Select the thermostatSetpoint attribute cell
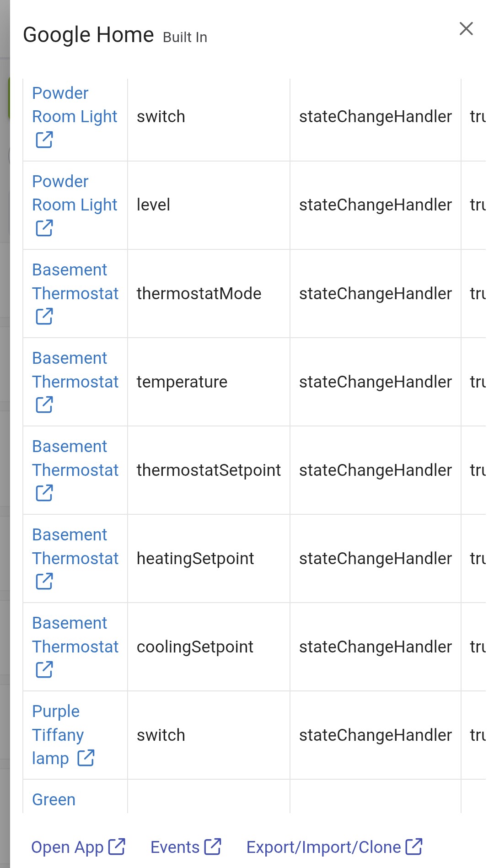This screenshot has width=494, height=868. tap(209, 470)
